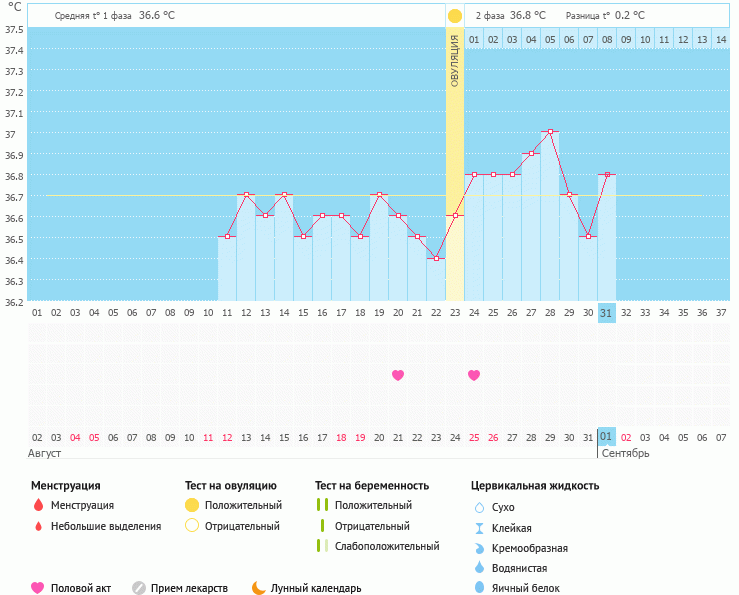
Task: Click the Менструация red drop legend icon
Action: 38,505
